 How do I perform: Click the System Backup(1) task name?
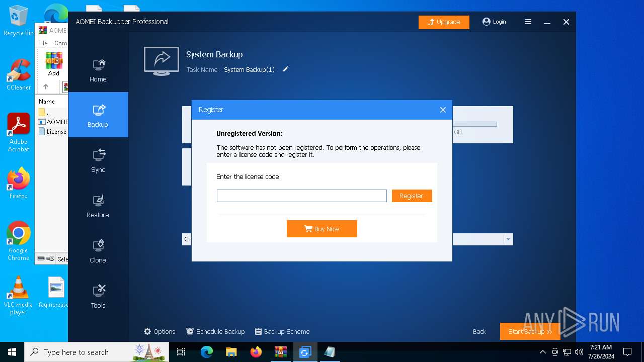(249, 69)
